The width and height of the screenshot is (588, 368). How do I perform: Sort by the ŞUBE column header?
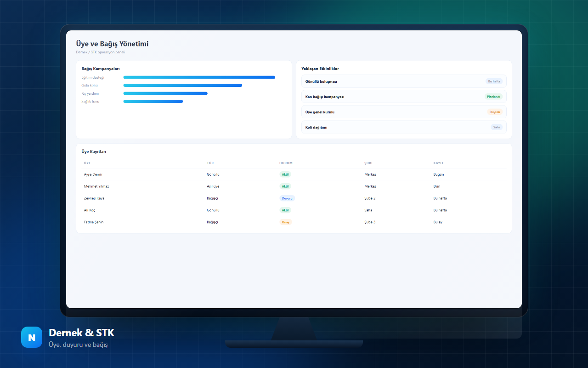click(368, 163)
